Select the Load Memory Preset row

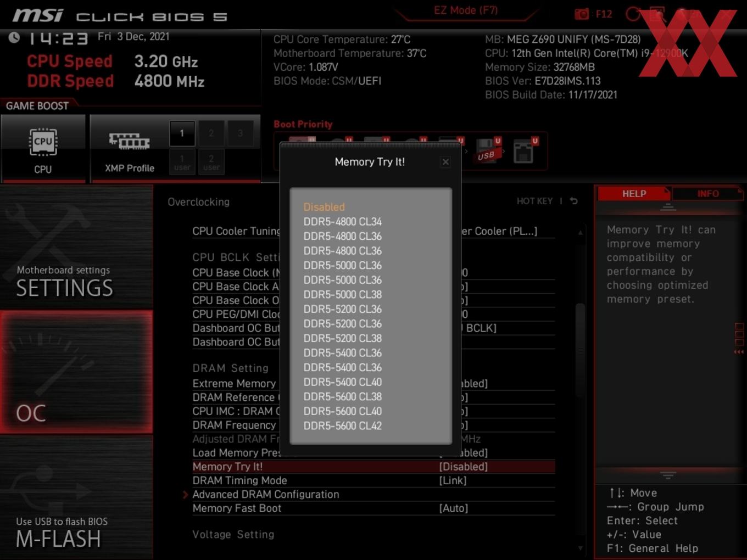(374, 453)
